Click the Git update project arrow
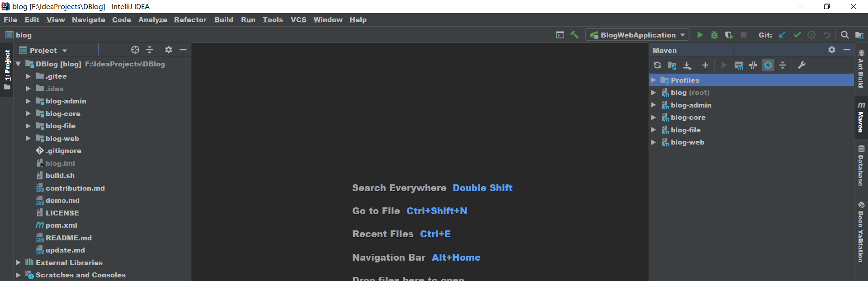Image resolution: width=868 pixels, height=281 pixels. (782, 35)
